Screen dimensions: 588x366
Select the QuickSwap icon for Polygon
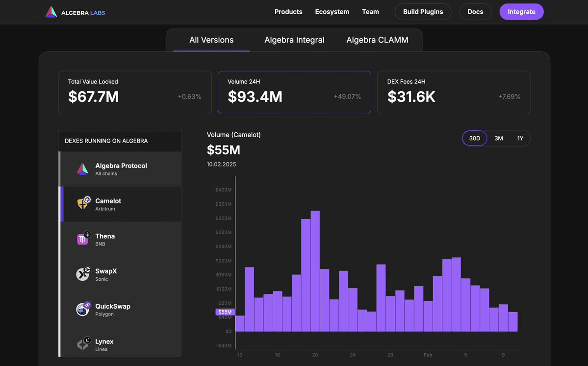pos(82,309)
